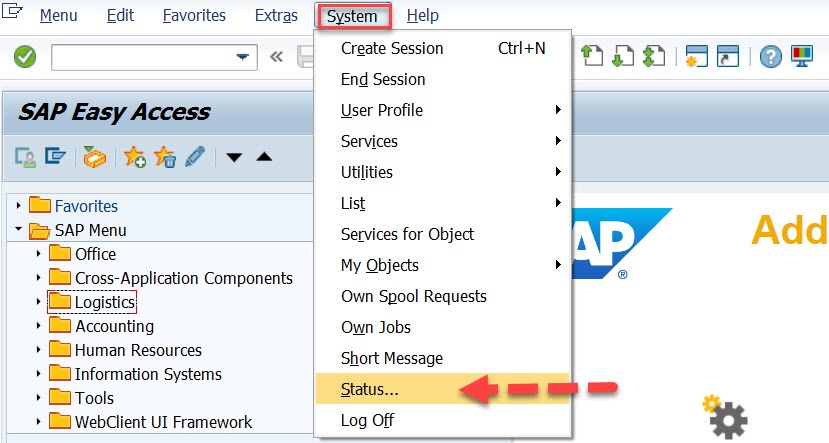Click the Help question mark icon

click(770, 57)
